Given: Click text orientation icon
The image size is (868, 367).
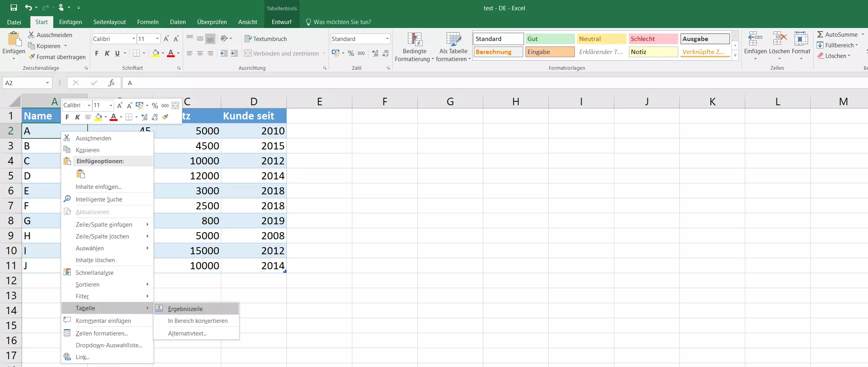Looking at the screenshot, I should pos(224,38).
